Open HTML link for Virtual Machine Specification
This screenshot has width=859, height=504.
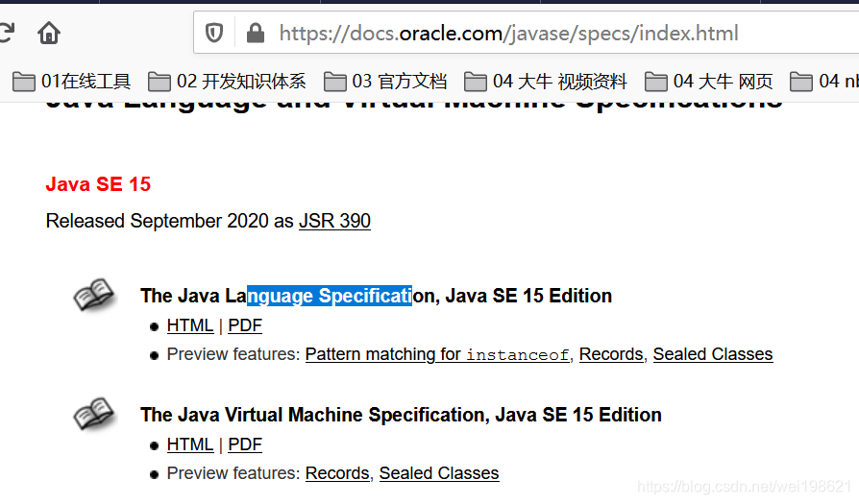[190, 444]
